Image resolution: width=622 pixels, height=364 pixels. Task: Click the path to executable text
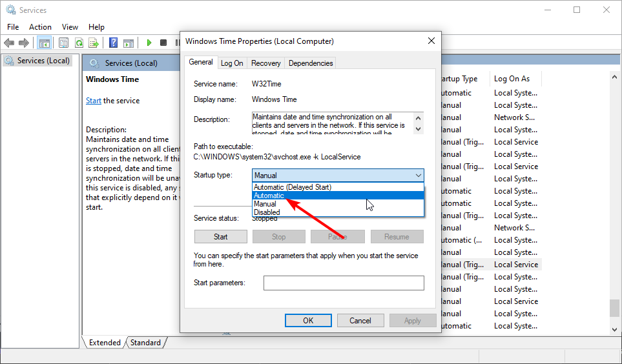pos(277,157)
